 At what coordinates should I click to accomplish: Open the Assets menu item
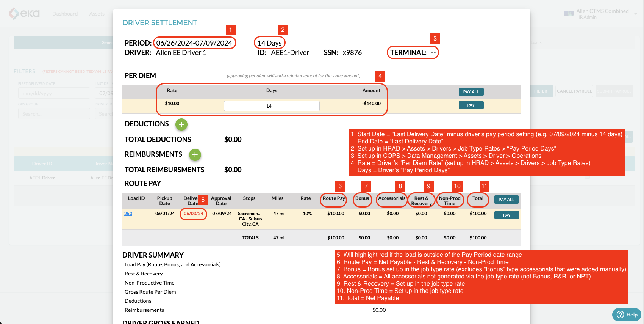click(97, 14)
